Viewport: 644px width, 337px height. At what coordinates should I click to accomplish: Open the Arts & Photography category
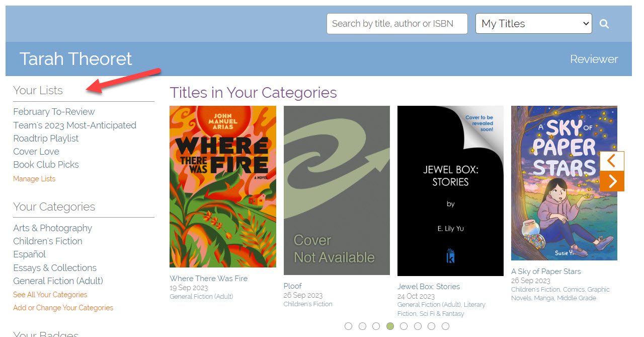point(52,228)
